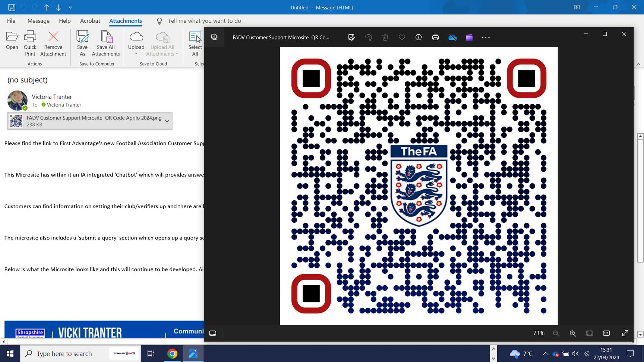
Task: Switch to the Message tab
Action: (x=38, y=21)
